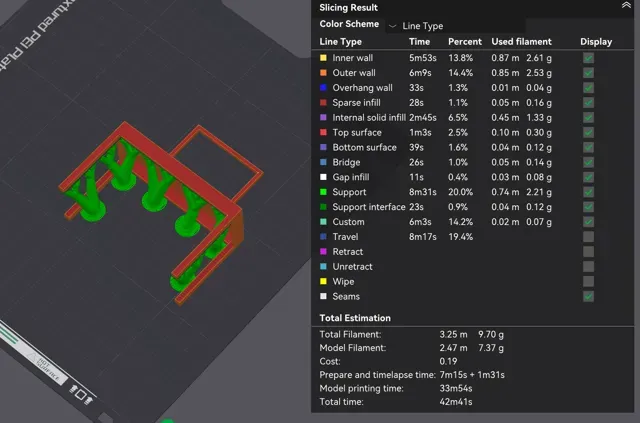Viewport: 640px width, 423px height.
Task: Toggle Support display checkbox
Action: [x=588, y=192]
